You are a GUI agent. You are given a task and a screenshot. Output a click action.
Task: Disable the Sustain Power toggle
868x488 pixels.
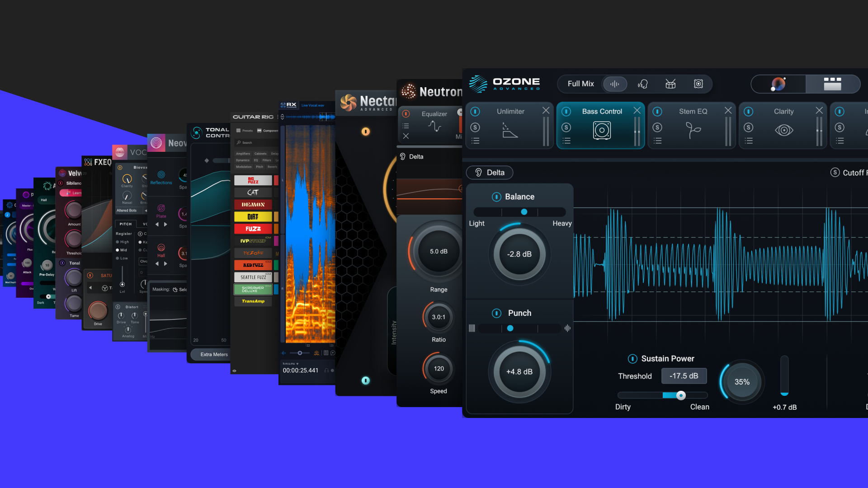tap(632, 359)
